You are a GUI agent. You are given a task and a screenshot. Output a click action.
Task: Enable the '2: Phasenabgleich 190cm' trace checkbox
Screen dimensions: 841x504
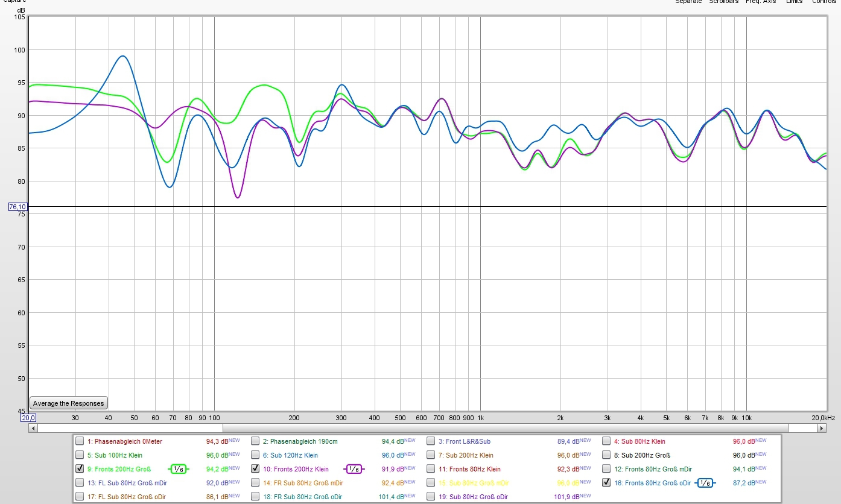[255, 441]
